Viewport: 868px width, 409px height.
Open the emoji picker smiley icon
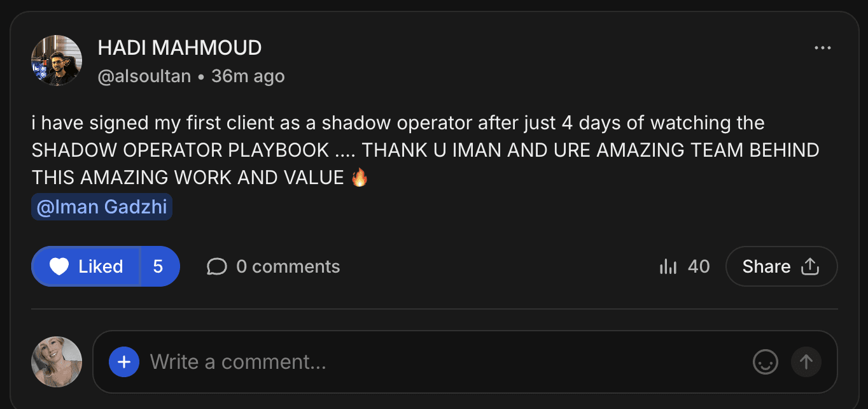coord(766,362)
